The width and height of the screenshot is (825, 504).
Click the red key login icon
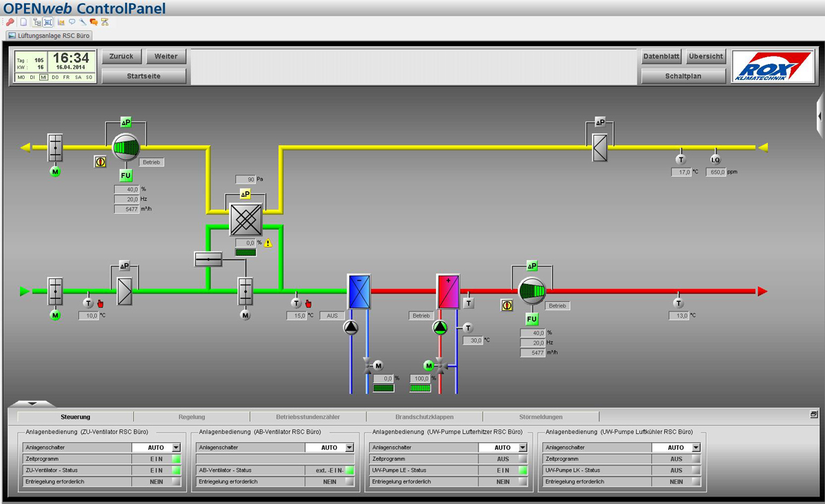[x=10, y=22]
